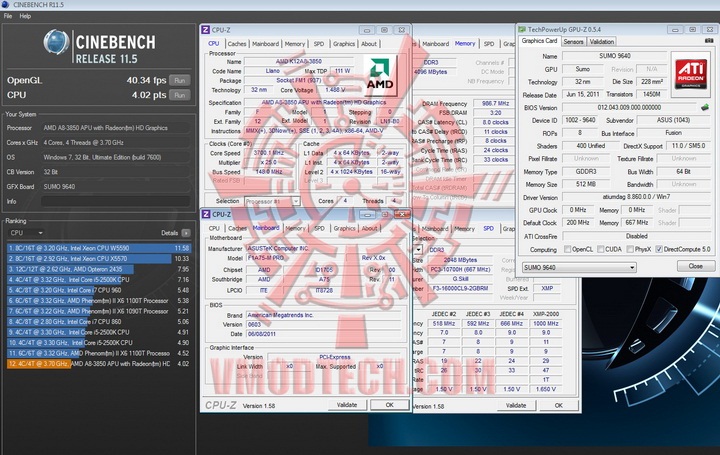The image size is (720, 455).
Task: Open the Graphics tab in CPU-Z CPU window
Action: [344, 44]
